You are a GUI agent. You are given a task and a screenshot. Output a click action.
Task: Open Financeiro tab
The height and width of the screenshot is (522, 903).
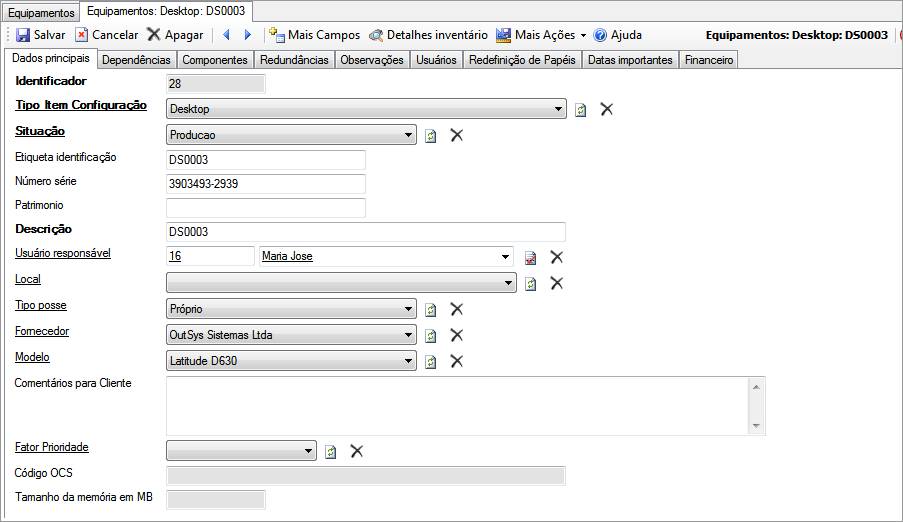pyautogui.click(x=709, y=60)
